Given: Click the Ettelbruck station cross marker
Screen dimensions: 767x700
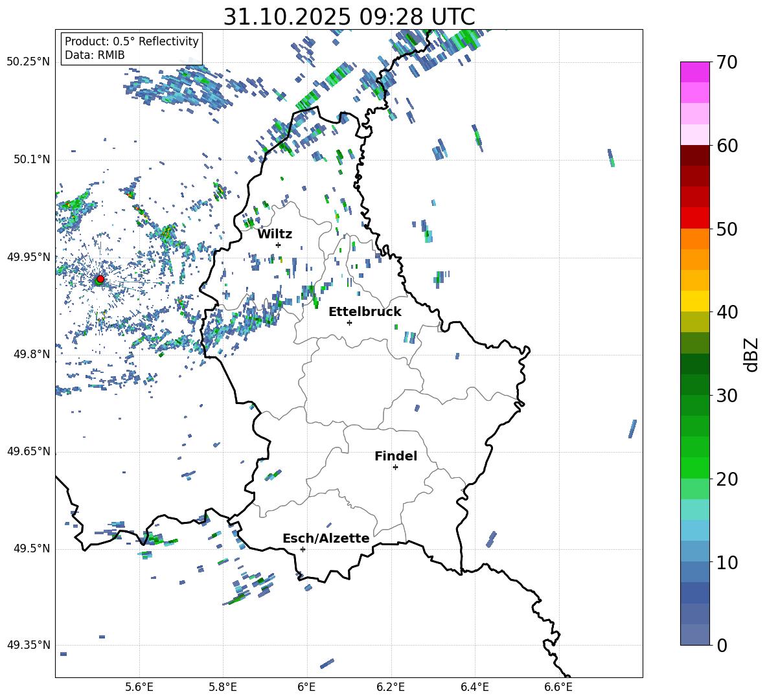Looking at the screenshot, I should [x=349, y=322].
